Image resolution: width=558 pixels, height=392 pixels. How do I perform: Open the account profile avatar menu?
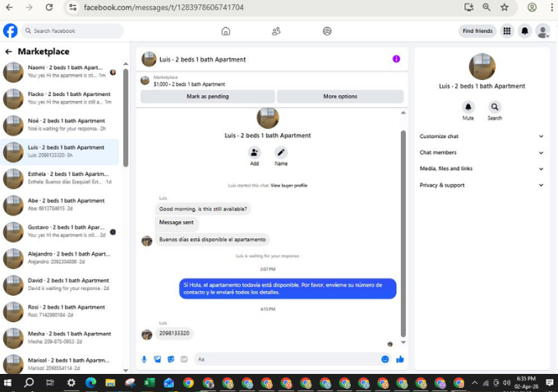click(542, 31)
